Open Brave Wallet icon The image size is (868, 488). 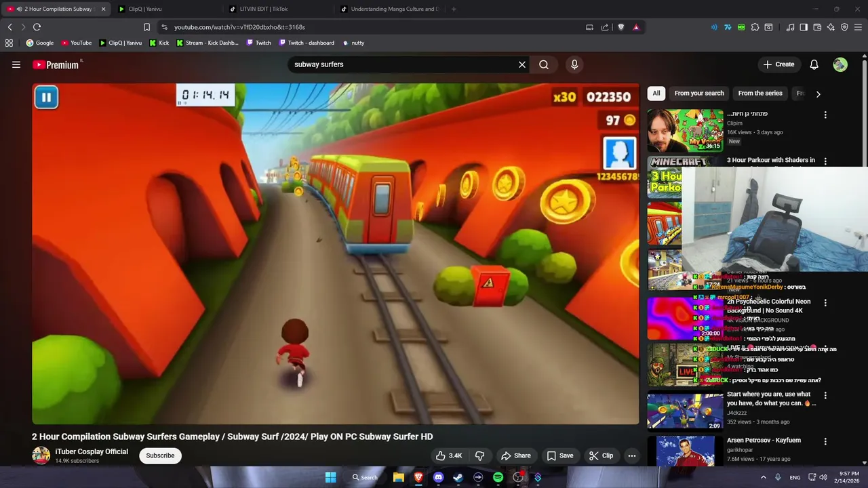click(x=817, y=27)
